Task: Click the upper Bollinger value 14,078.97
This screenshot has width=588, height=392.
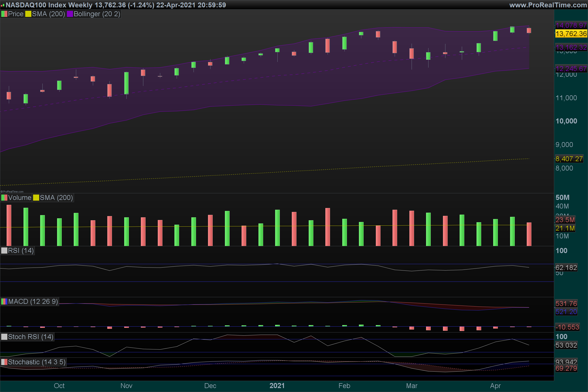Action: (571, 25)
